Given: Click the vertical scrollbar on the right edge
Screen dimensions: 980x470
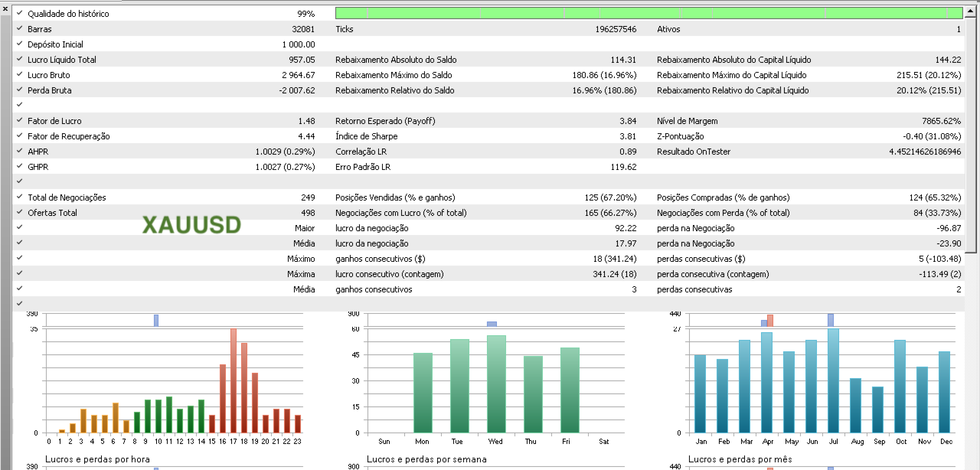Looking at the screenshot, I should click(x=972, y=129).
